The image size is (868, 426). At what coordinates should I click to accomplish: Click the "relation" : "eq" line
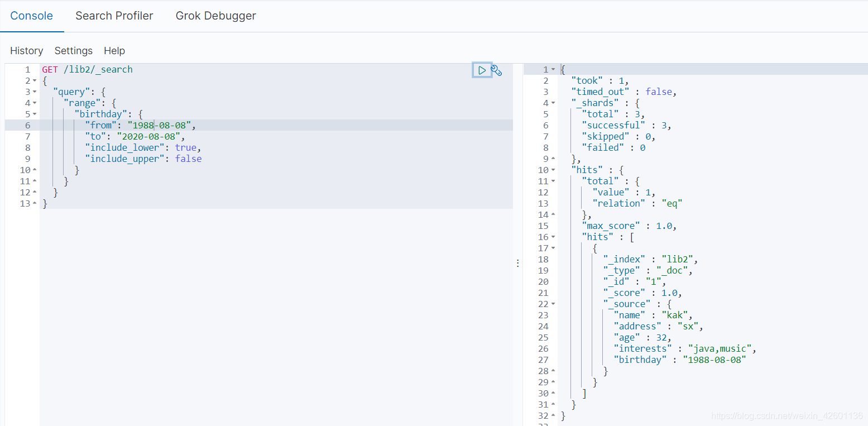[637, 203]
